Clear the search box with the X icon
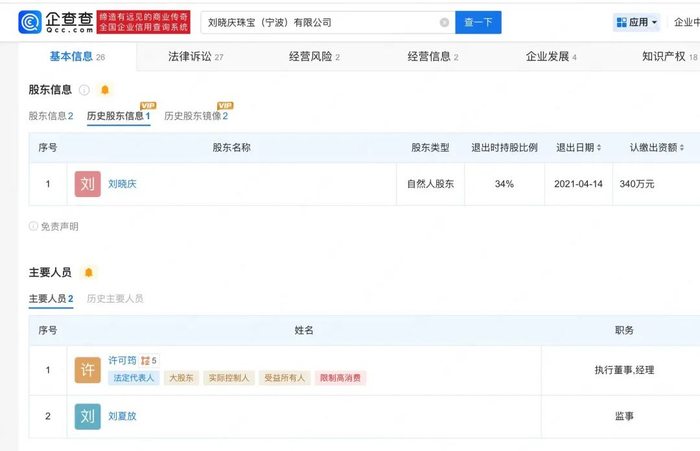Viewport: 700px width, 451px height. point(444,22)
